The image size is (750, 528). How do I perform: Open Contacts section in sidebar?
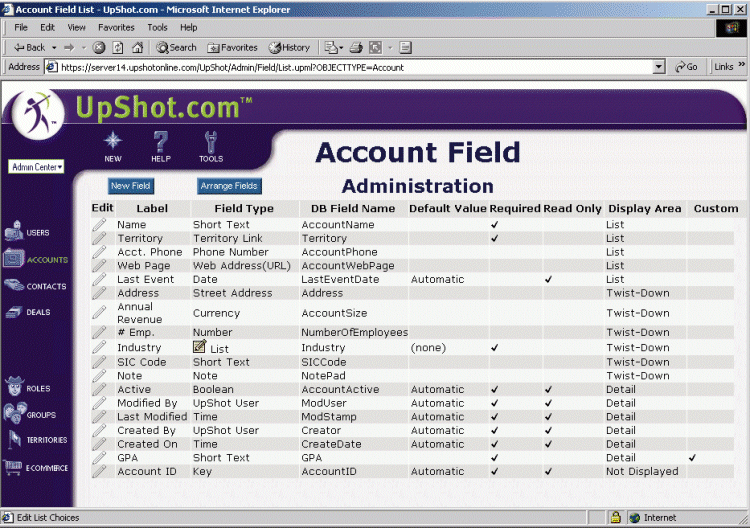click(35, 286)
